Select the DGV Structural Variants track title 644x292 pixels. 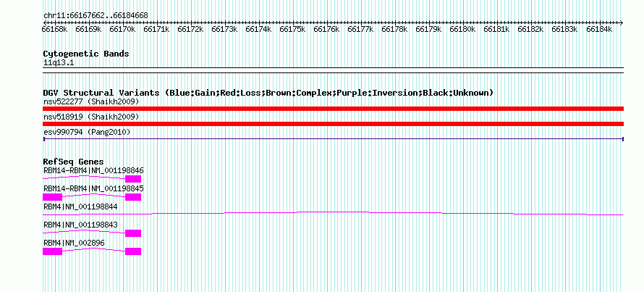click(268, 93)
